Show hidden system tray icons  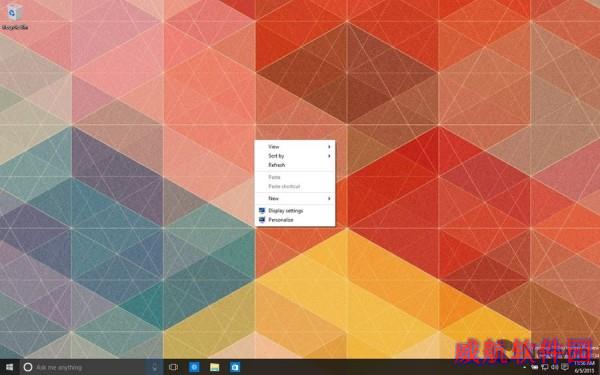coord(524,367)
